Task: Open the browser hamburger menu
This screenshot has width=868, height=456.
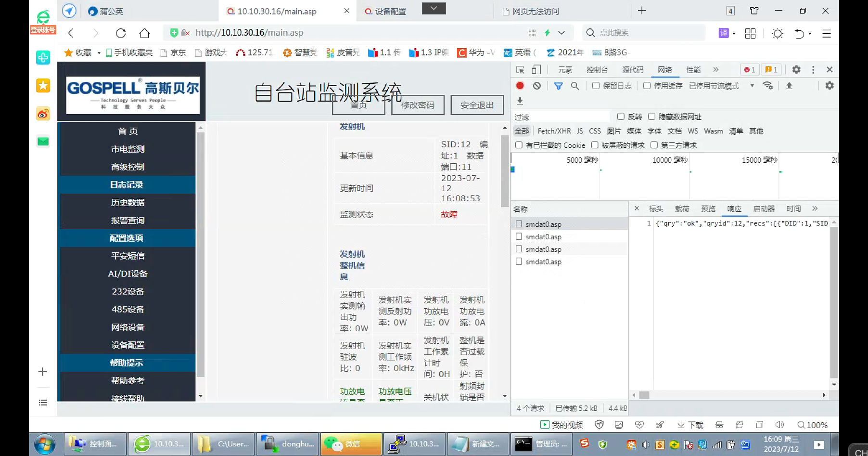Action: pyautogui.click(x=827, y=33)
